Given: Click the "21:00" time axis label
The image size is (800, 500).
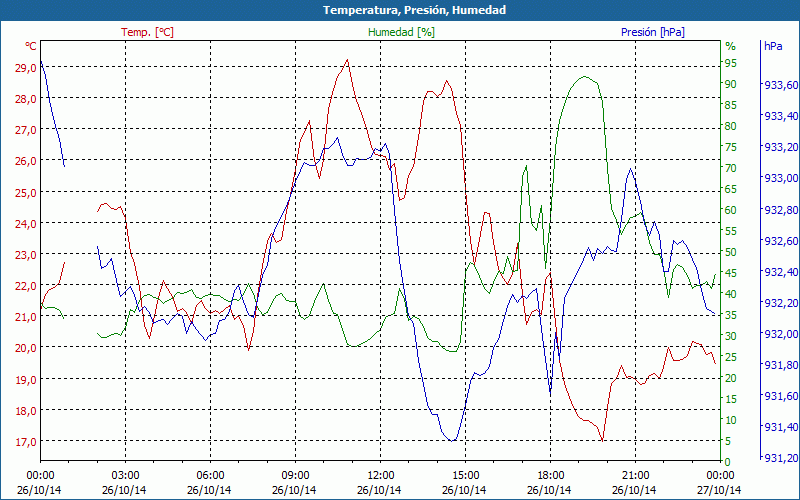Looking at the screenshot, I should (636, 475).
